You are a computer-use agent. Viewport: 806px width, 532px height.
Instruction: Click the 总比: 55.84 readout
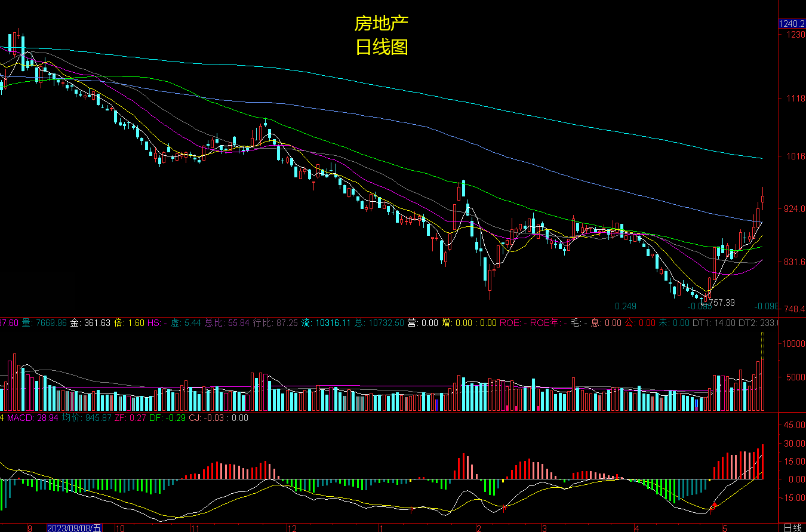coord(226,323)
